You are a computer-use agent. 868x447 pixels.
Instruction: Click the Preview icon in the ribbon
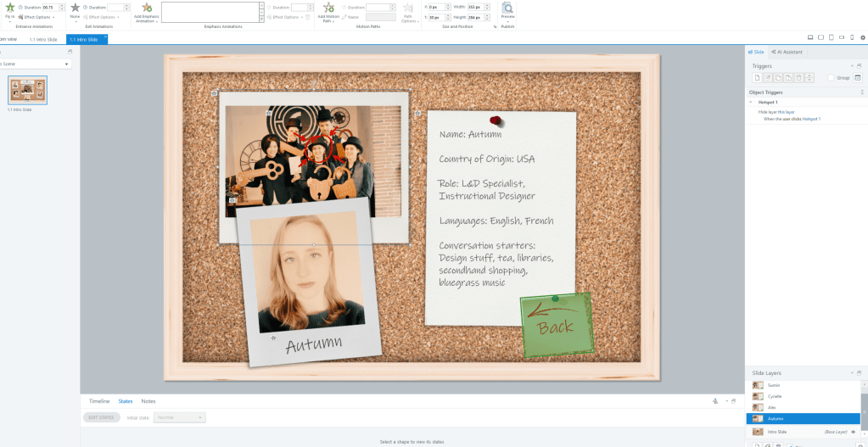tap(507, 8)
